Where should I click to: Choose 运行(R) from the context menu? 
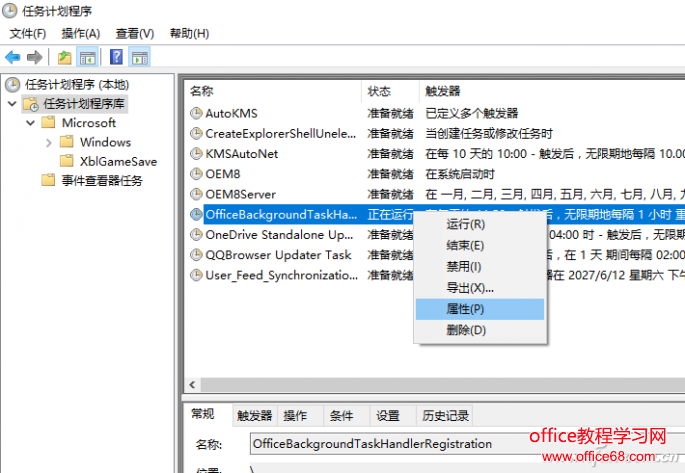click(480, 224)
